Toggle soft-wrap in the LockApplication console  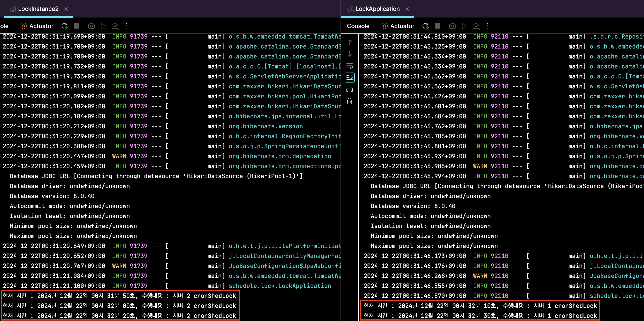click(x=349, y=66)
